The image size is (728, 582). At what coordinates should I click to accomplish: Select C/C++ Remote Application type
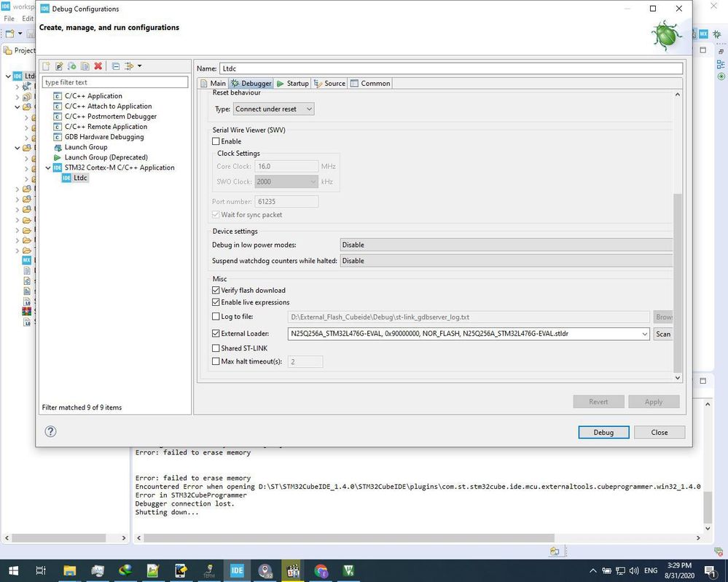[106, 127]
